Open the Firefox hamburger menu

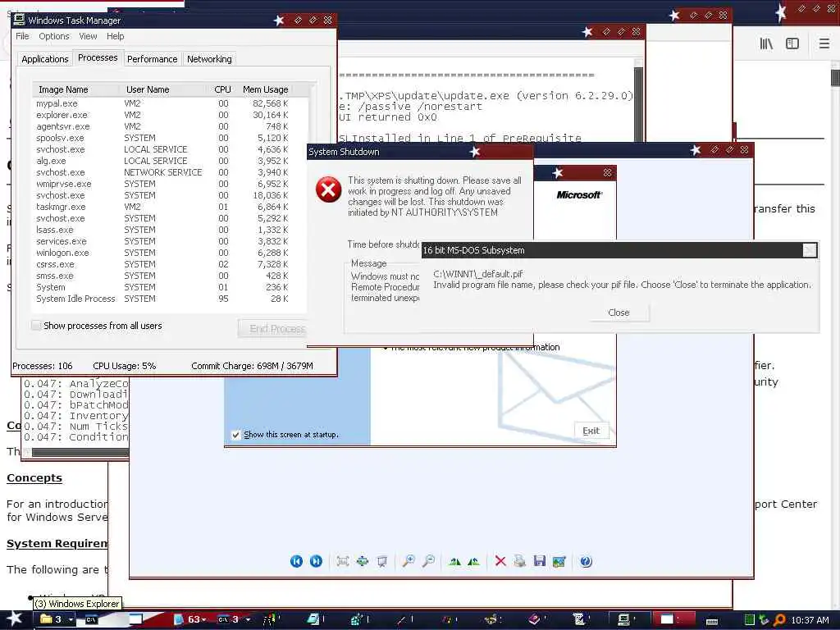(x=824, y=43)
